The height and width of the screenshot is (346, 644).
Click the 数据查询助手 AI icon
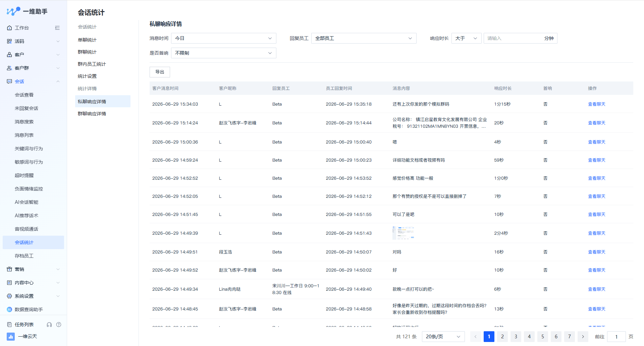click(x=9, y=309)
